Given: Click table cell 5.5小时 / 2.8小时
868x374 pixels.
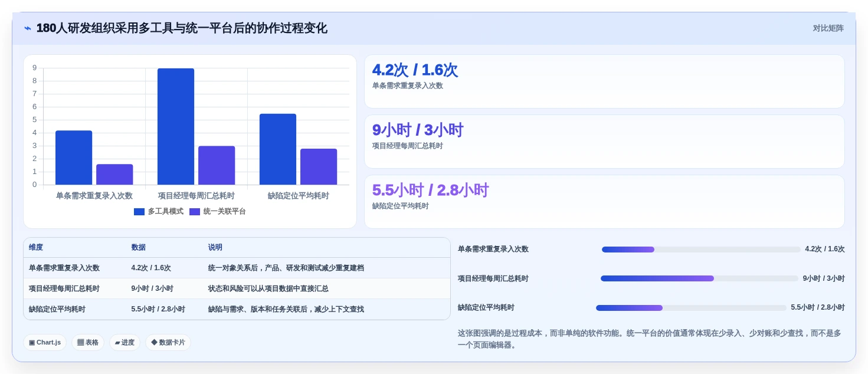Looking at the screenshot, I should click(158, 309).
